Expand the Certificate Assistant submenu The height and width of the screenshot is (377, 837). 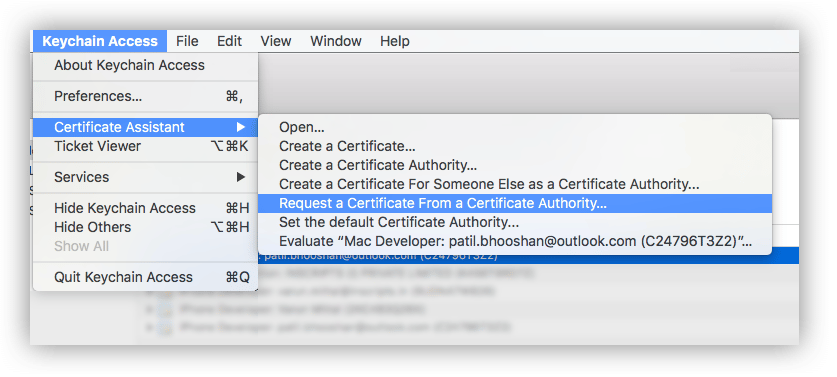(146, 127)
